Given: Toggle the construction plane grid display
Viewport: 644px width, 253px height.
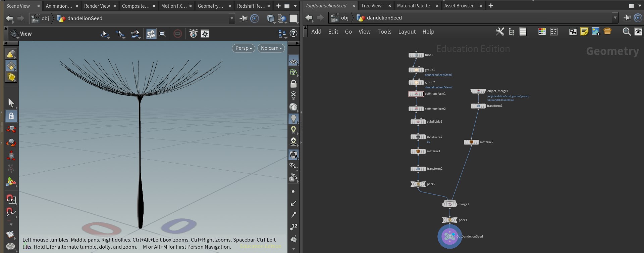Looking at the screenshot, I should click(293, 61).
